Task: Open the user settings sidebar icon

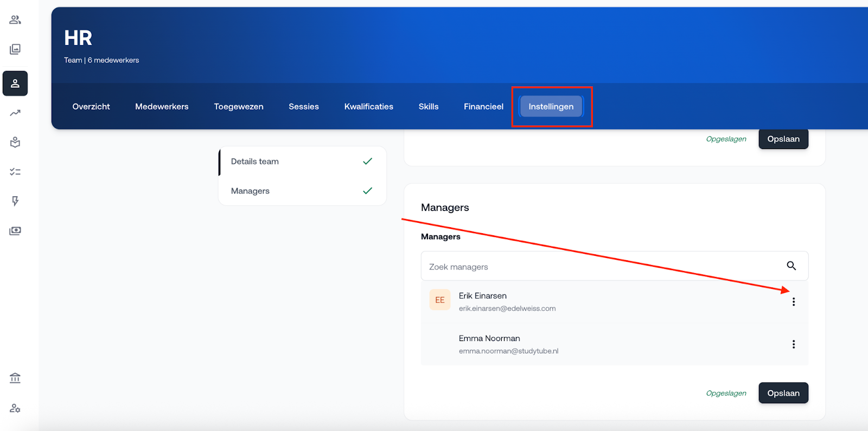Action: click(15, 408)
